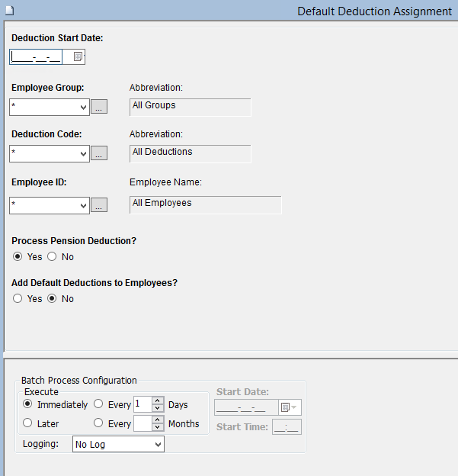Open the Logging dropdown showing No Log
The height and width of the screenshot is (476, 458).
tap(158, 444)
